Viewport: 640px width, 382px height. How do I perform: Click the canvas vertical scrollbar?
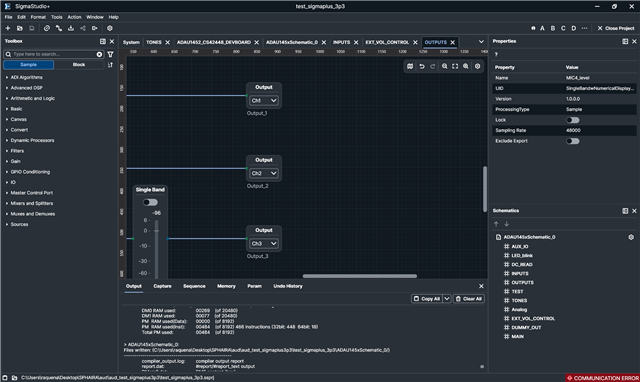coord(484,189)
